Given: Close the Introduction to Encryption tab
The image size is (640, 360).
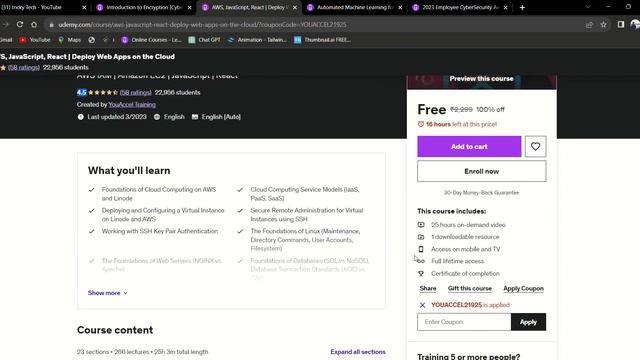Looking at the screenshot, I should coord(189,7).
